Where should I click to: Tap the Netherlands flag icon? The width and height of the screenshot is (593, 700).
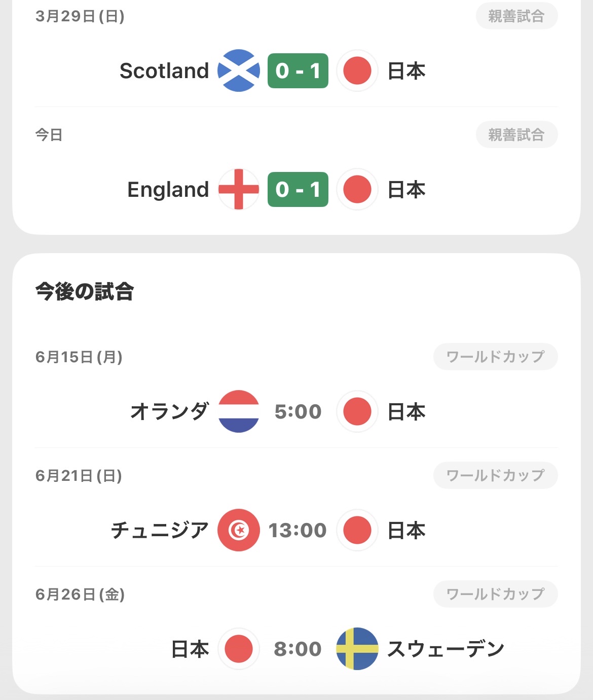click(x=239, y=411)
